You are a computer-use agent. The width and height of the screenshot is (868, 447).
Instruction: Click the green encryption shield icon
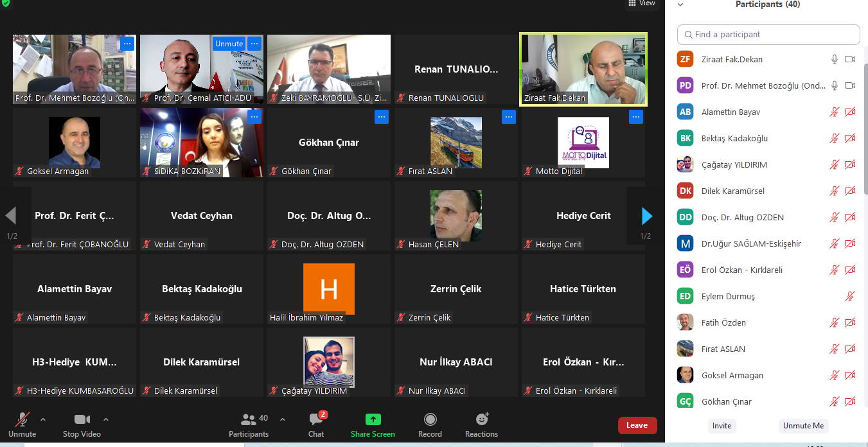click(x=6, y=3)
